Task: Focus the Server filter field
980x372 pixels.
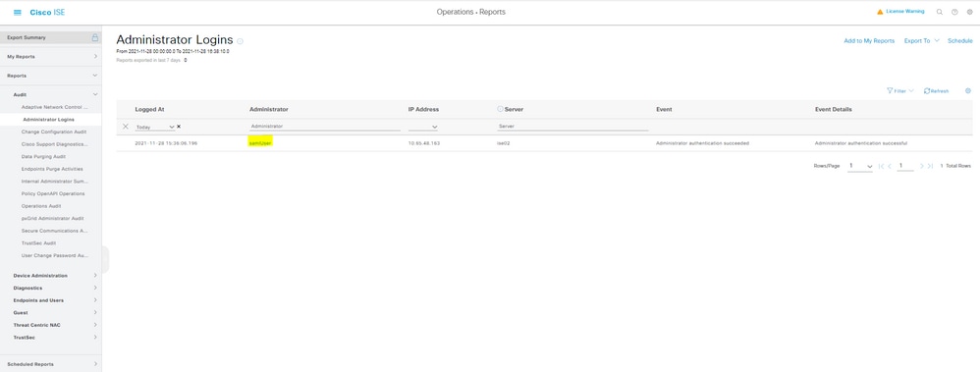Action: (572, 127)
